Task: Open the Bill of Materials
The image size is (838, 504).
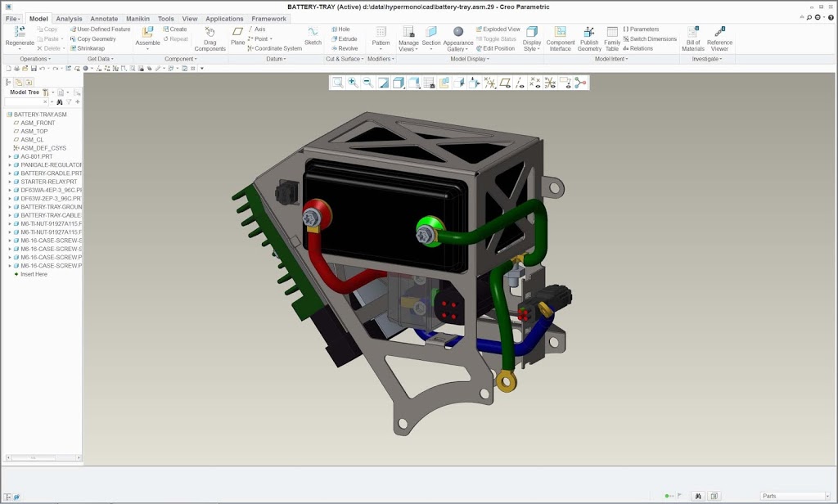Action: click(x=692, y=33)
